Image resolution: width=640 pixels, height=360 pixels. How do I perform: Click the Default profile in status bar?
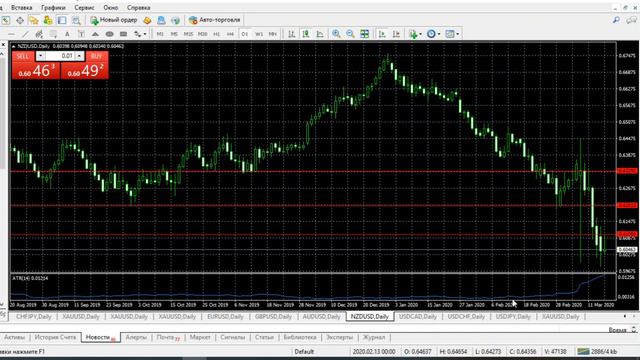coord(304,351)
